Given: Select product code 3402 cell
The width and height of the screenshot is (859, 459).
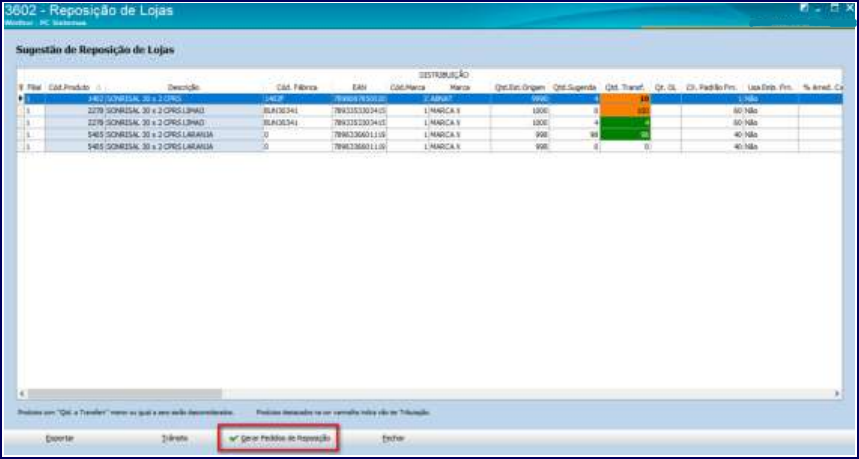Looking at the screenshot, I should tap(75, 99).
